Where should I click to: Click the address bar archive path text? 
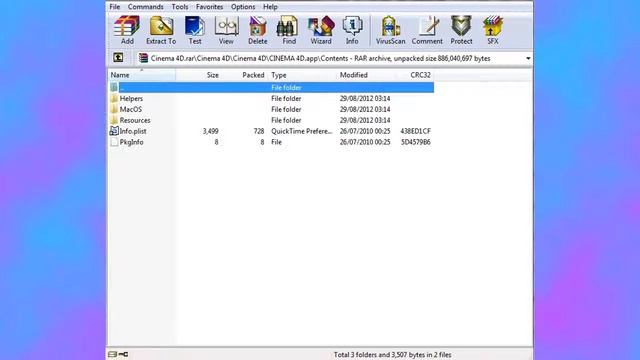[320, 58]
